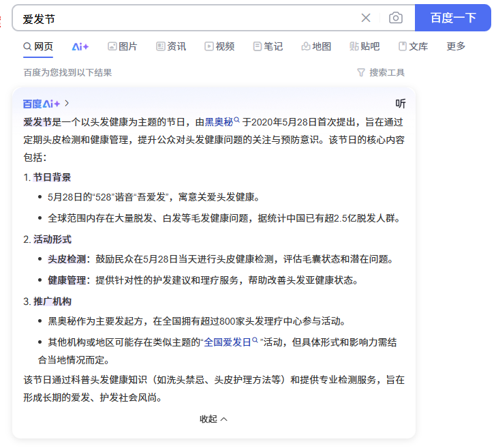Click the search icon after 全国爱发日
Screen dimensions: 496x448
[x=255, y=340]
